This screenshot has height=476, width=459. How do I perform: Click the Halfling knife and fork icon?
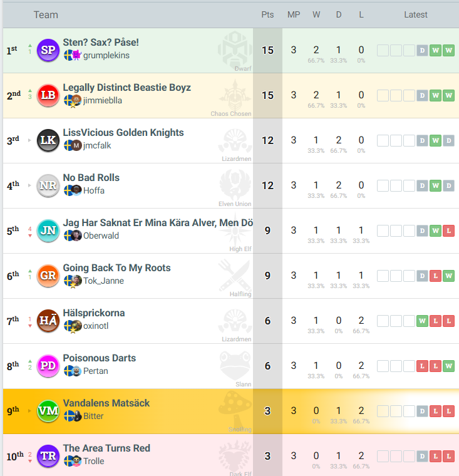click(235, 276)
